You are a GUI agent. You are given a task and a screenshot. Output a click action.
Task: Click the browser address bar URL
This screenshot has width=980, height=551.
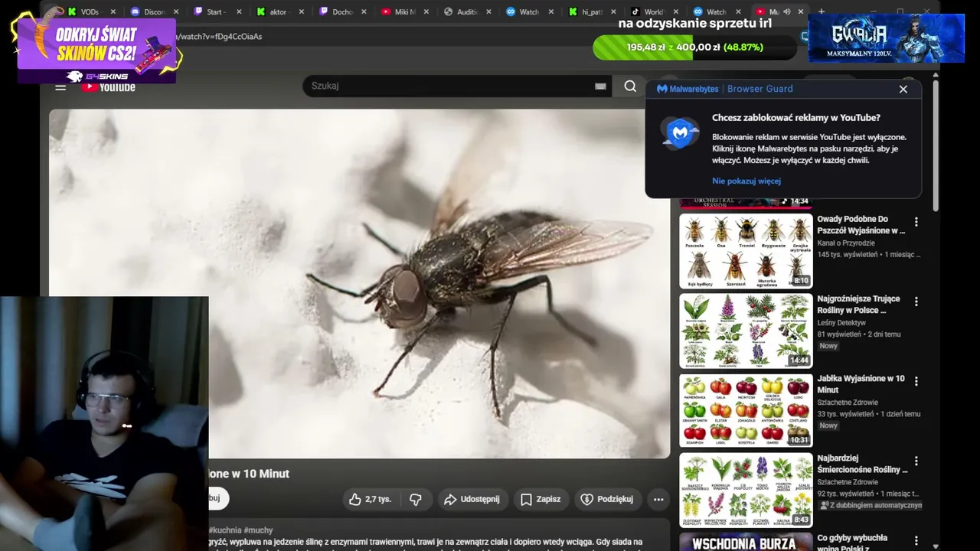[218, 37]
